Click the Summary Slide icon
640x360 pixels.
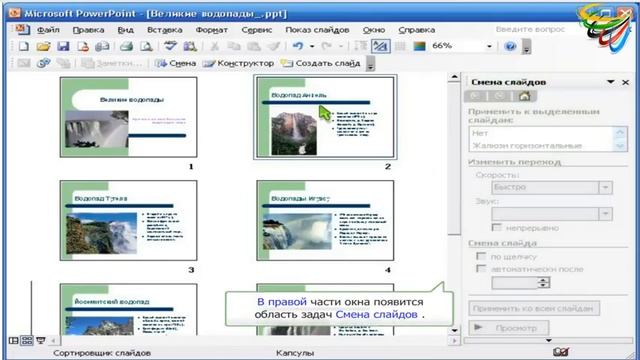[63, 63]
